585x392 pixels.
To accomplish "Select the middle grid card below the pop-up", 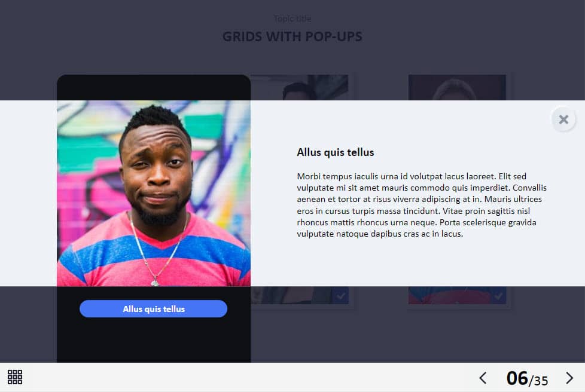I will (300, 295).
